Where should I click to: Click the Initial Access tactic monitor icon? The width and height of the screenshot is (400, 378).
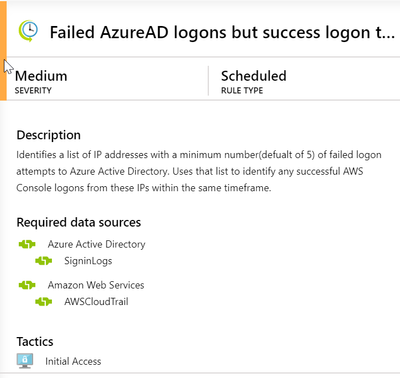pos(25,361)
